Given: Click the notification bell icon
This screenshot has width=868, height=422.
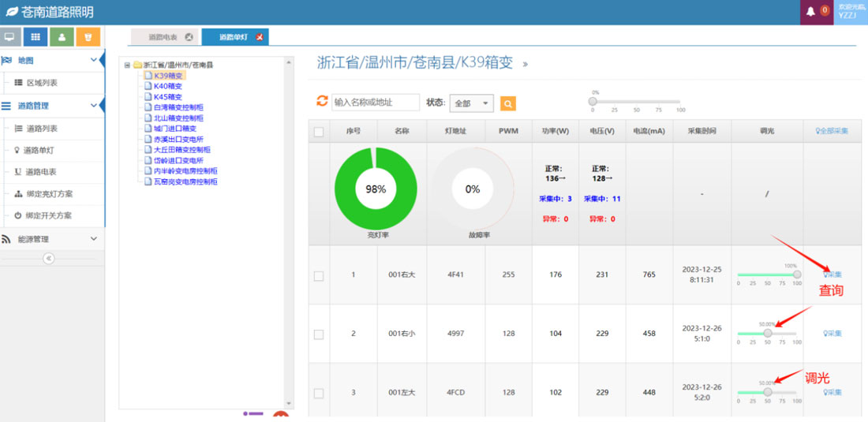Looking at the screenshot, I should click(x=810, y=12).
